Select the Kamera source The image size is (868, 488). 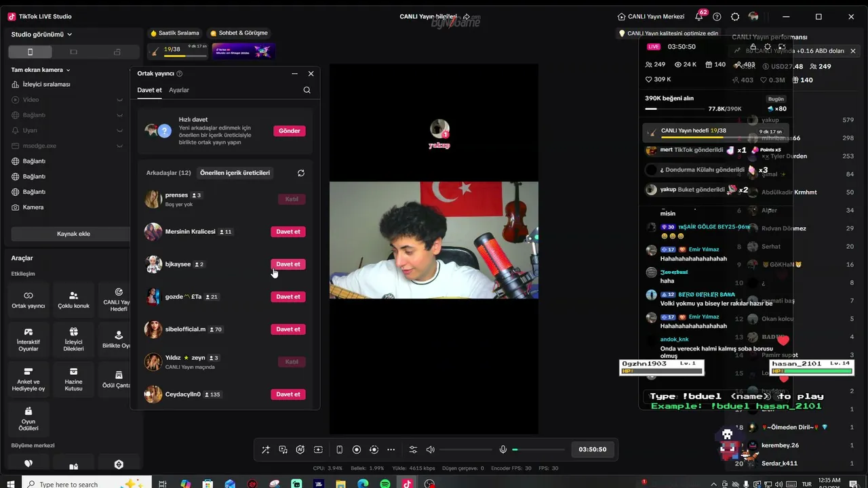(x=33, y=207)
